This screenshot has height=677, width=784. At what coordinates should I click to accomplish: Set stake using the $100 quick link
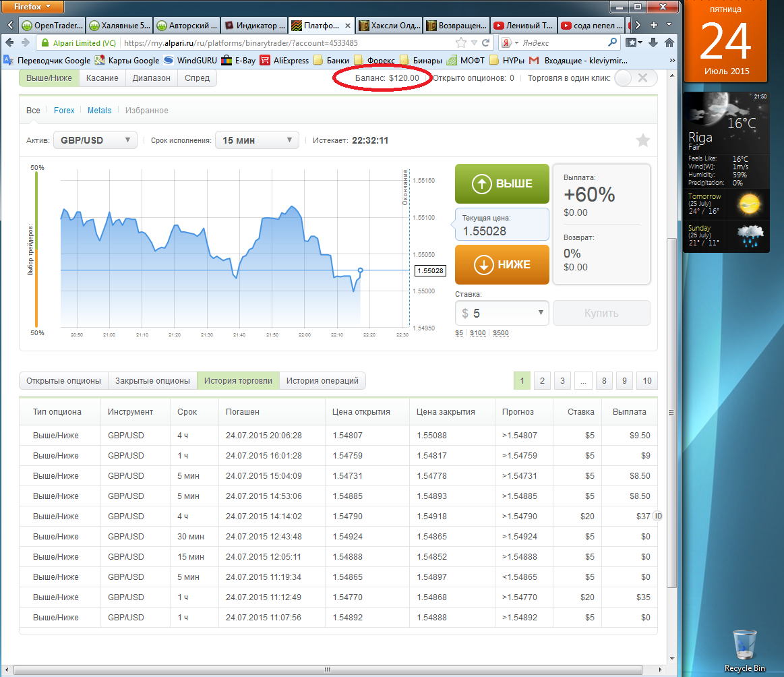point(478,333)
